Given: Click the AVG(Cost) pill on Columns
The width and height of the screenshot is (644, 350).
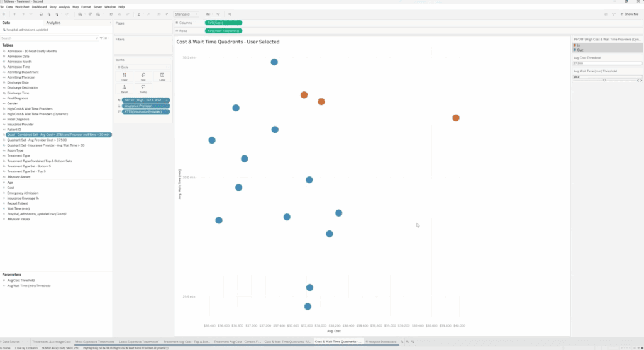Looking at the screenshot, I should pyautogui.click(x=223, y=23).
